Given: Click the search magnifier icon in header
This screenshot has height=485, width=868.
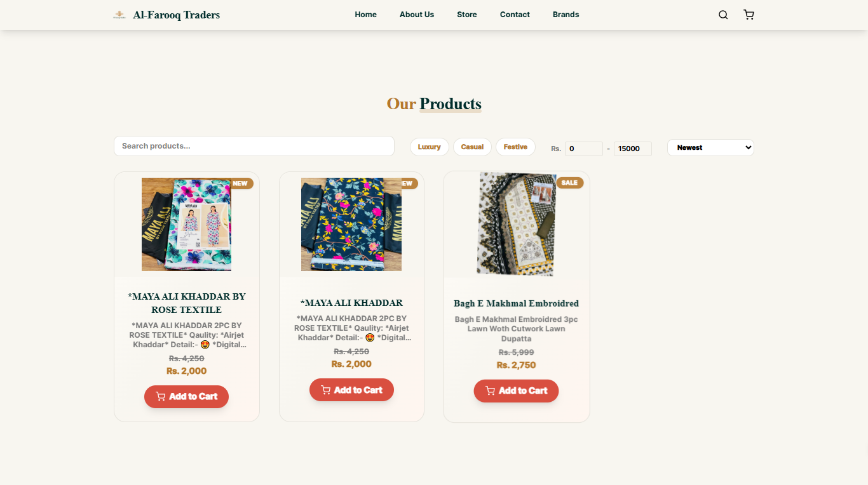Looking at the screenshot, I should pos(723,15).
